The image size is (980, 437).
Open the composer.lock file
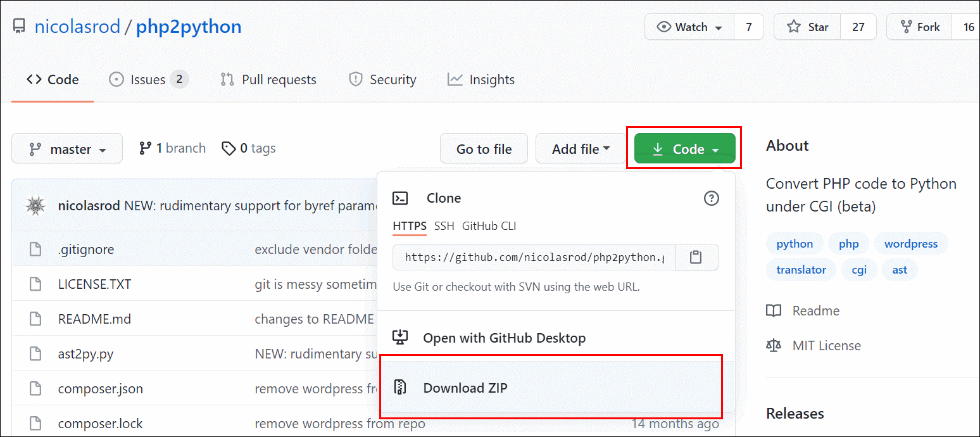click(100, 423)
